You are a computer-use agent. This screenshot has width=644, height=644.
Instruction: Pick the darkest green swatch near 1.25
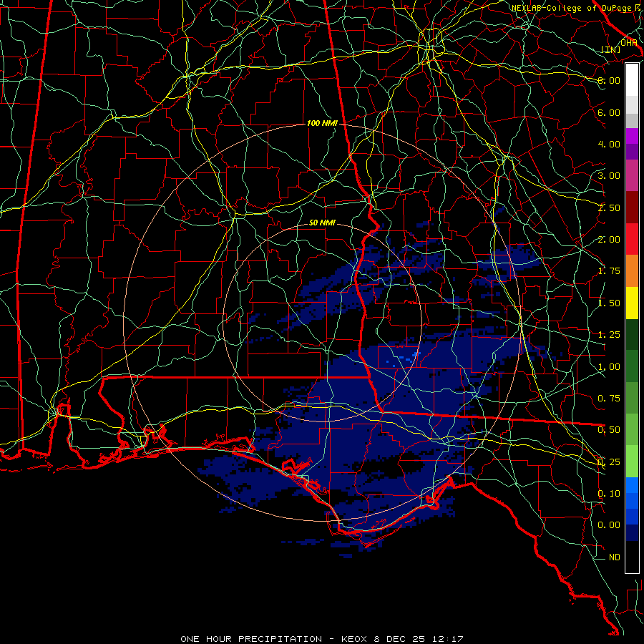(x=632, y=334)
